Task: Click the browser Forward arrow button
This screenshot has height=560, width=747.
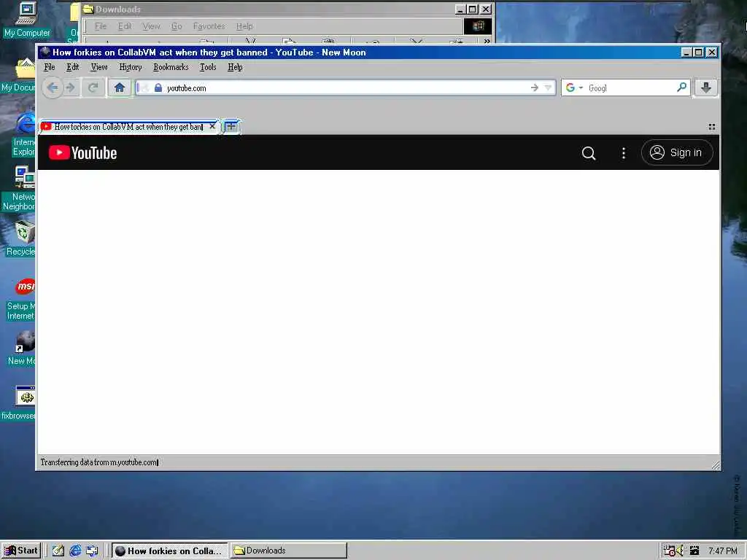Action: 71,87
